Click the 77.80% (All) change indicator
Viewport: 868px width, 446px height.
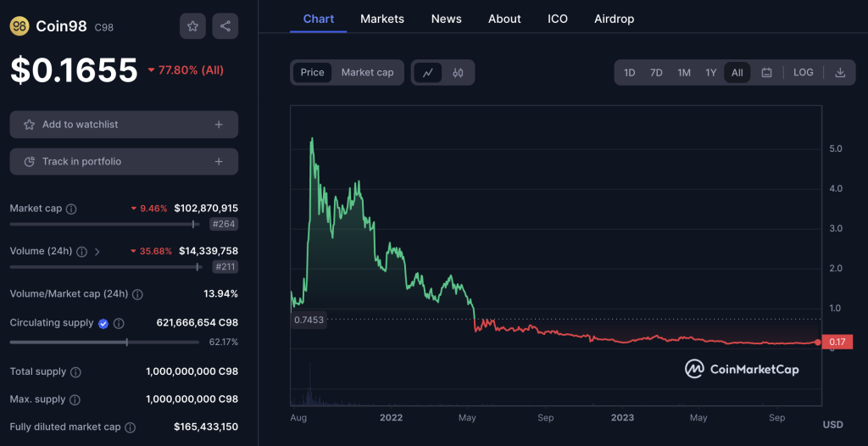click(186, 70)
